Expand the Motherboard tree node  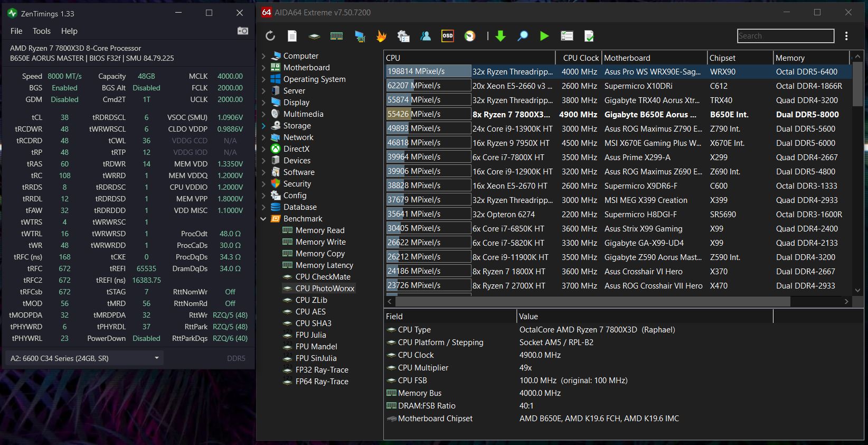pos(263,68)
